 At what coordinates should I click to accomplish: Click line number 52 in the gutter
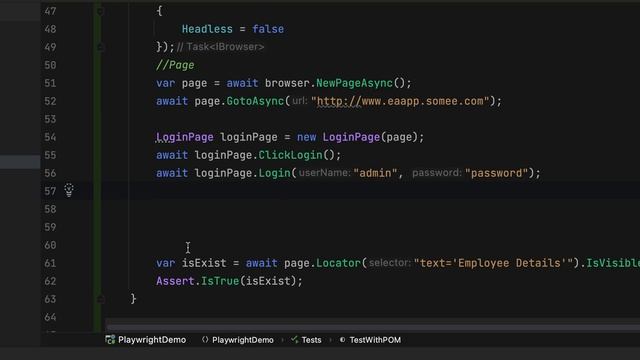click(x=50, y=101)
